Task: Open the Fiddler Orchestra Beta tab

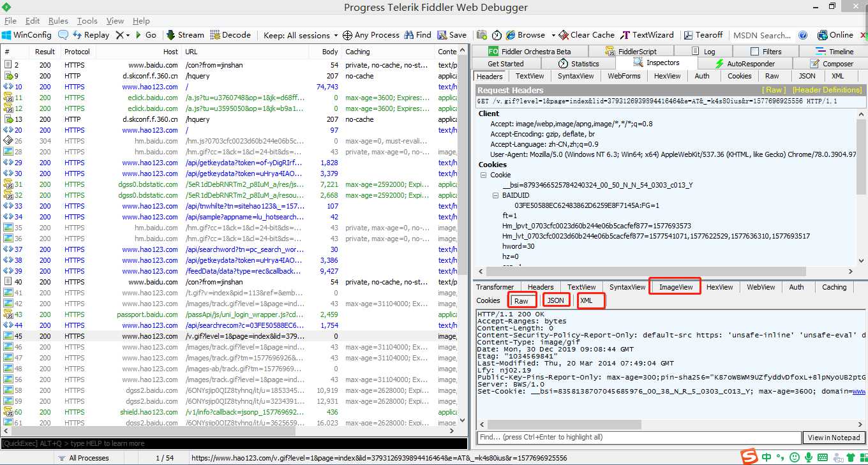Action: 530,52
